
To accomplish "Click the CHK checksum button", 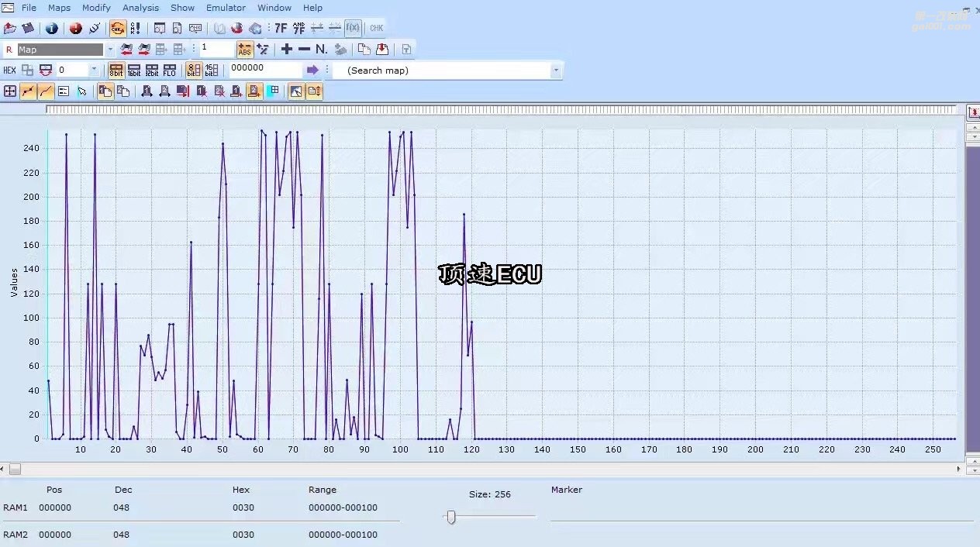I will [x=376, y=29].
